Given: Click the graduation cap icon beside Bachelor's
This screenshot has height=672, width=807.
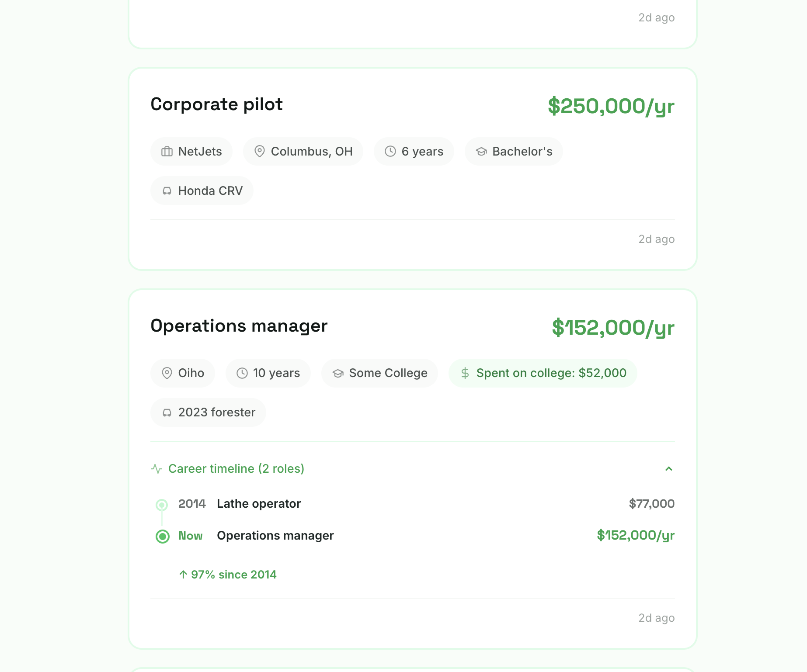Looking at the screenshot, I should [481, 151].
